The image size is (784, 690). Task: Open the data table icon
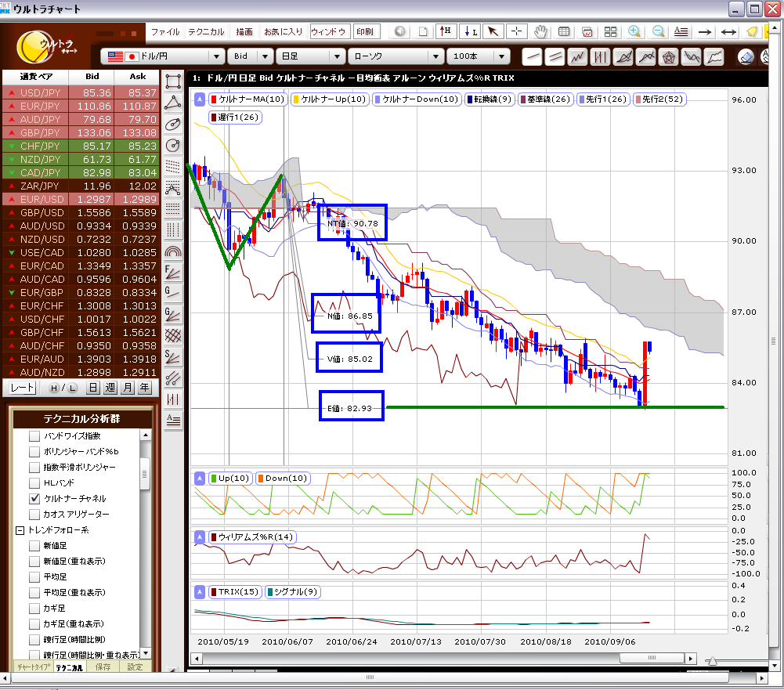click(564, 31)
